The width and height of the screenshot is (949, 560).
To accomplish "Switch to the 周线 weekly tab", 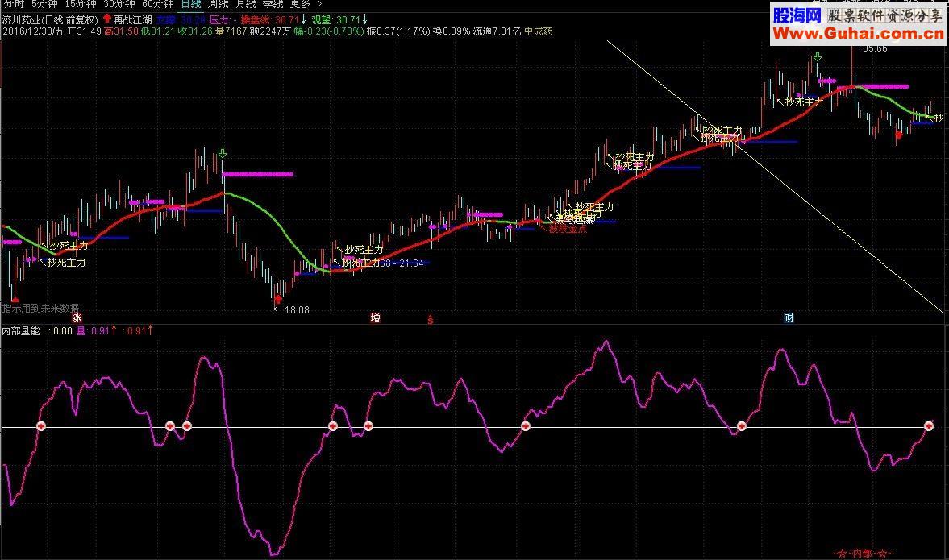I will [x=219, y=4].
